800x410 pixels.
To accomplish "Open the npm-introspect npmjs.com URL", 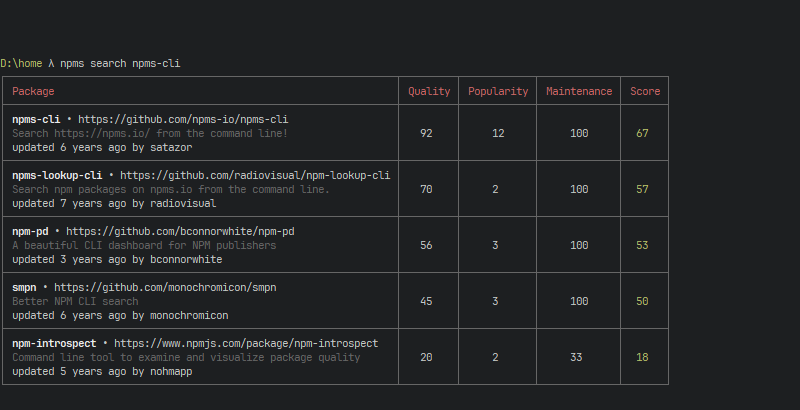I will [x=246, y=344].
